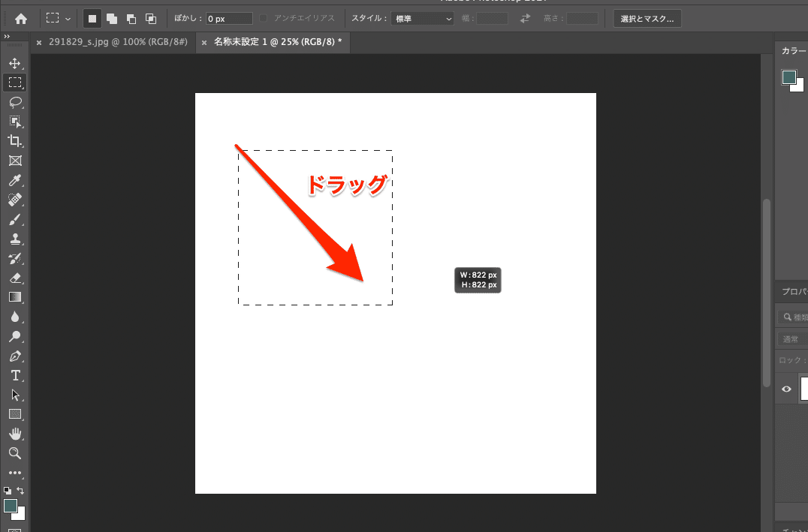Click the layer search 種類 field
Screen dimensions: 808x532
point(794,317)
